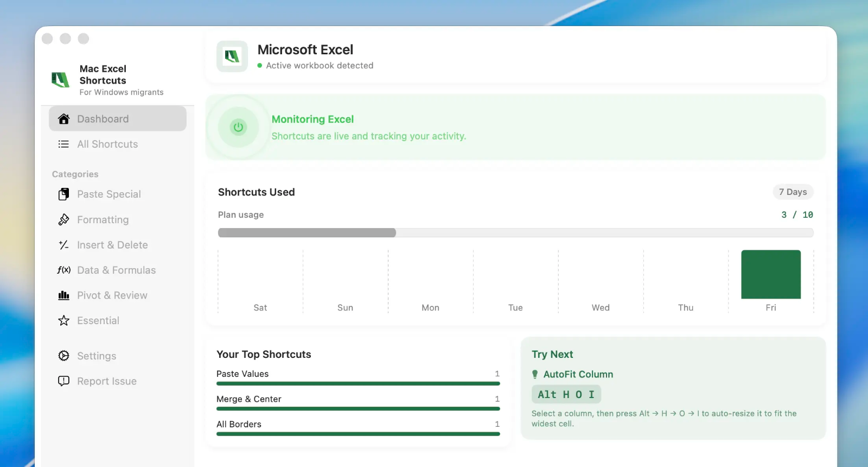Click the Try Next heading

point(552,354)
